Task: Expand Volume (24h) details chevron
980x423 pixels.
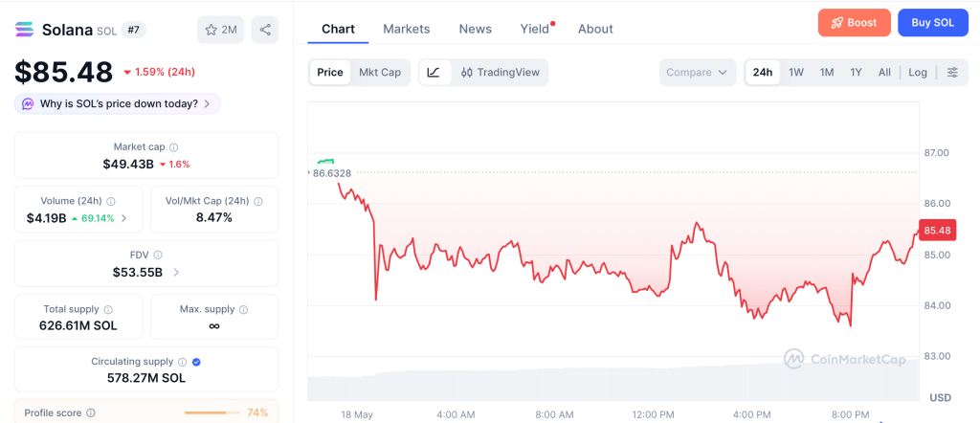Action: [123, 218]
